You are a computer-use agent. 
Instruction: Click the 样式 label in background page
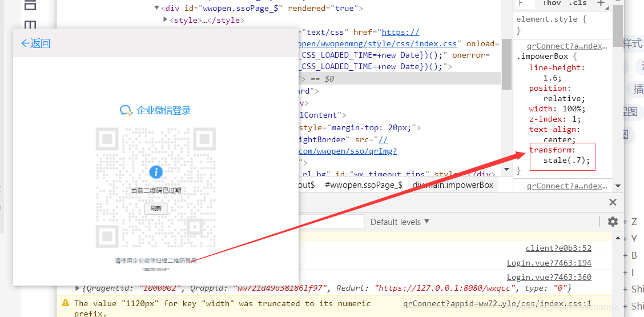(633, 43)
